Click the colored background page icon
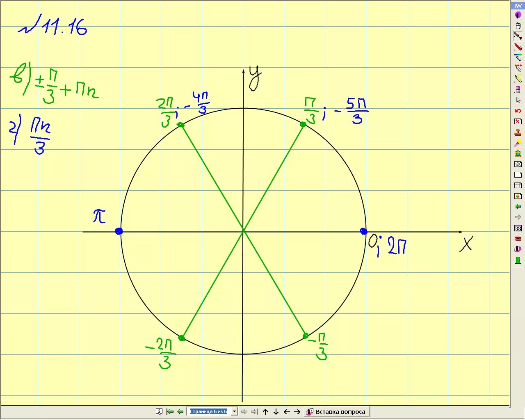 pyautogui.click(x=518, y=196)
